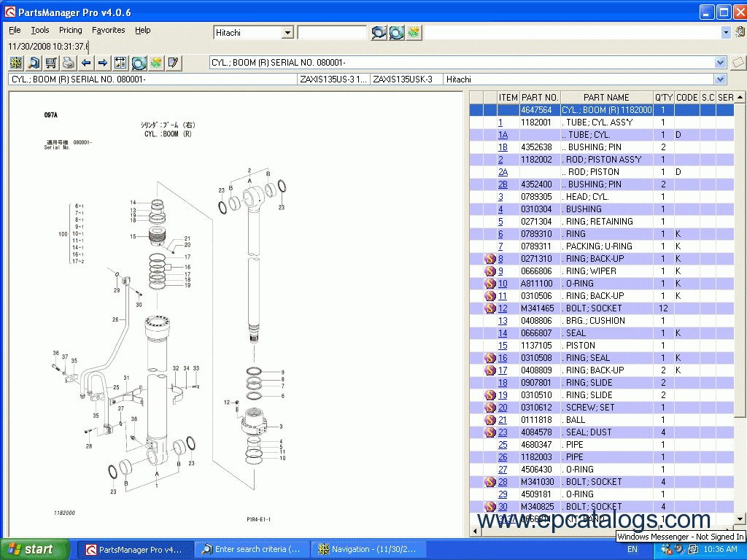Click supersession icon on item 12 row

pos(490,308)
